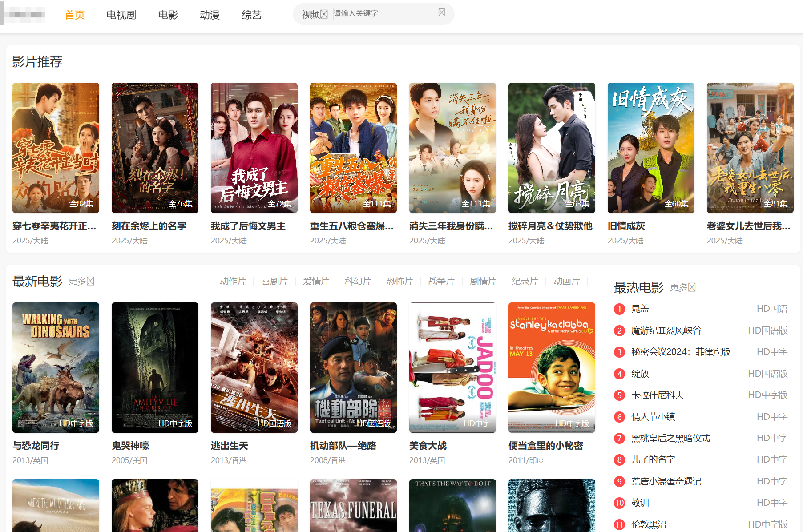Screen dimensions: 803x532
Task: Expand 更多 next to 最新电影
Action: 81,281
